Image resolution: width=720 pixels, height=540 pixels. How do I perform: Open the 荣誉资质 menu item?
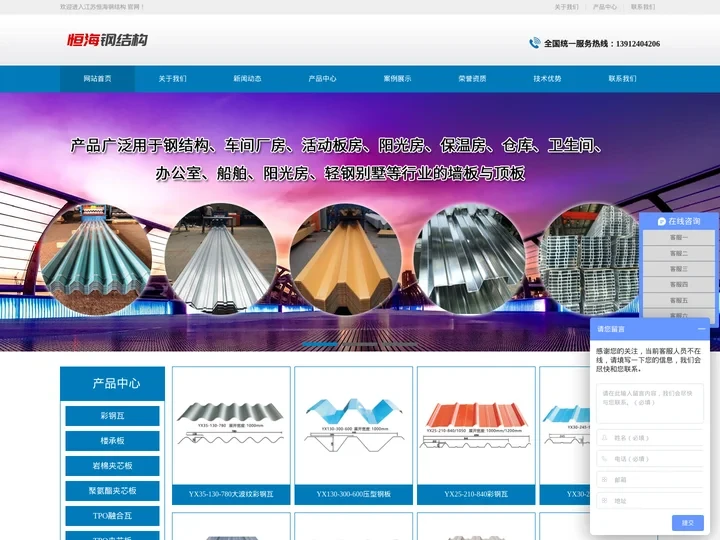[x=472, y=79]
